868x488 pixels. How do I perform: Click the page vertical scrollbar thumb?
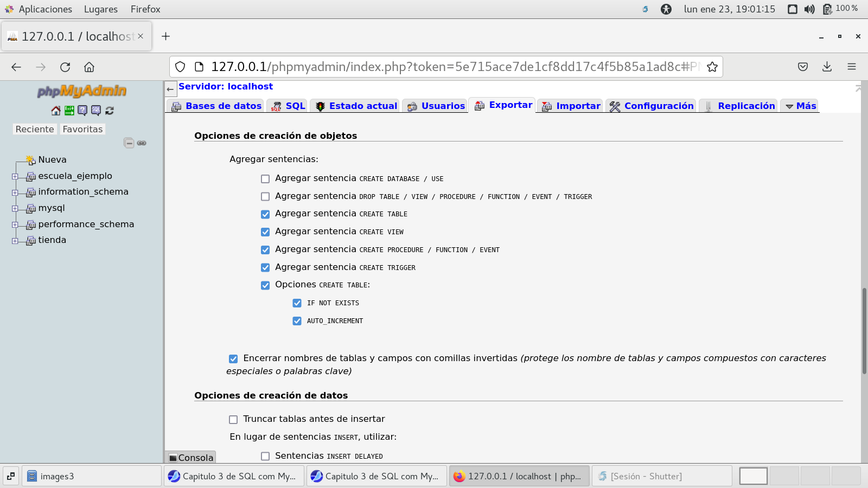pyautogui.click(x=864, y=331)
